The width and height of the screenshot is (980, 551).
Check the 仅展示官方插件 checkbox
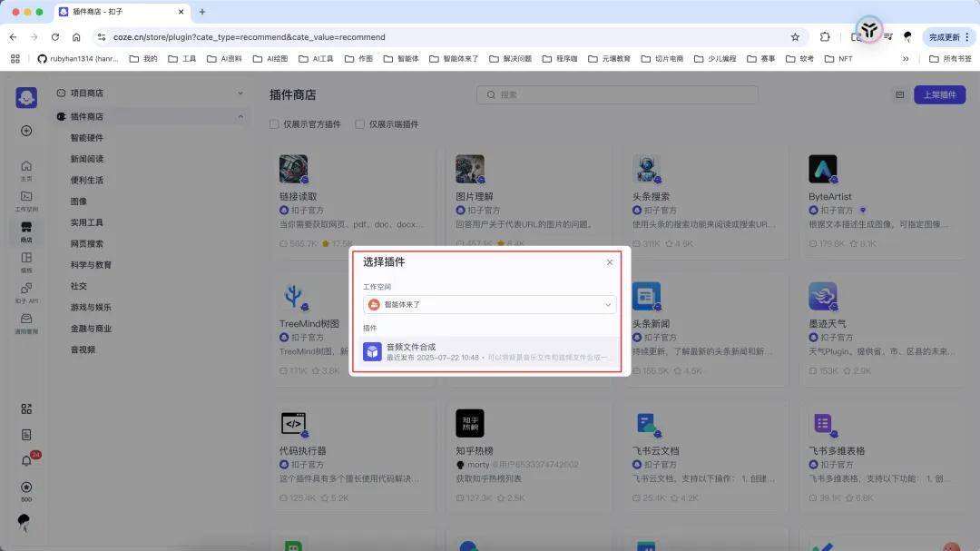[274, 124]
